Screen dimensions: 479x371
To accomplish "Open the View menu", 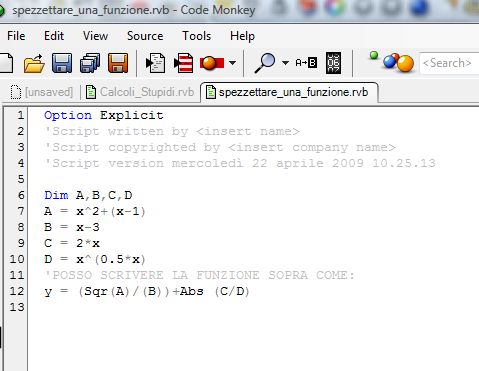I will 95,36.
